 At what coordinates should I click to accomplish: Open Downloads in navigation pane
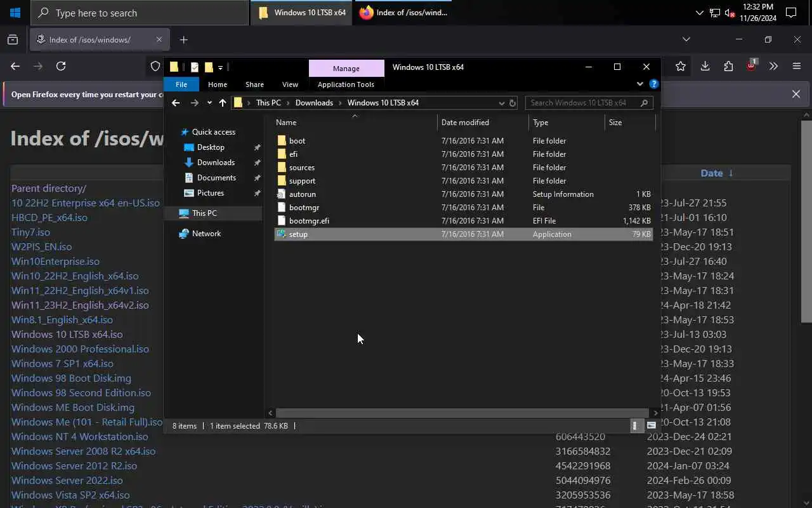click(216, 163)
